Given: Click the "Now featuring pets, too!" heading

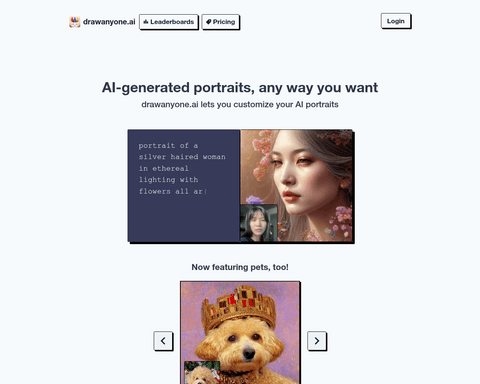Looking at the screenshot, I should [x=240, y=267].
